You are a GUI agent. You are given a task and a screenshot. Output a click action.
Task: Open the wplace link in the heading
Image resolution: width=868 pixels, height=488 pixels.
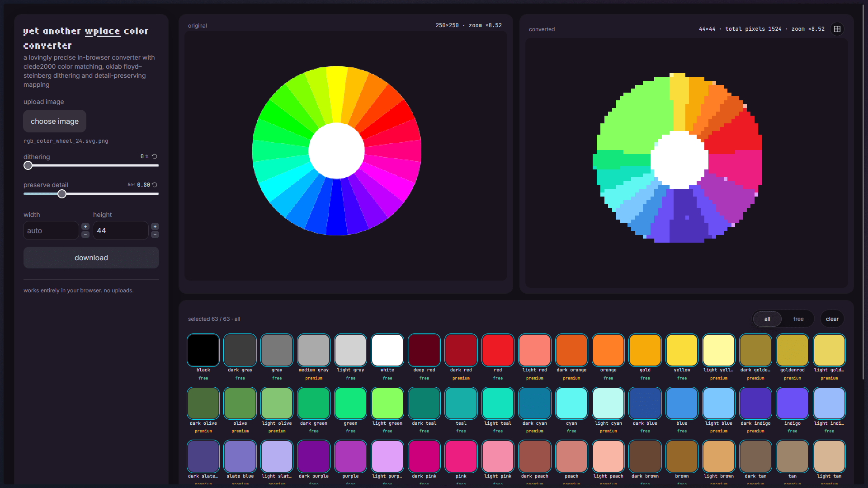102,31
